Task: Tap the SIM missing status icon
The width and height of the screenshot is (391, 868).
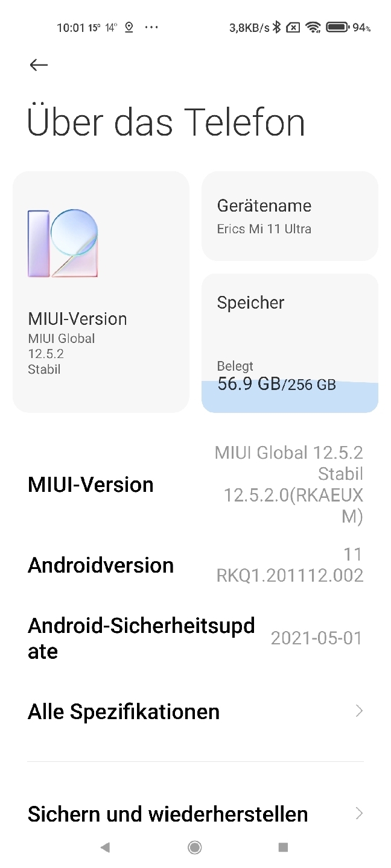Action: 293,27
